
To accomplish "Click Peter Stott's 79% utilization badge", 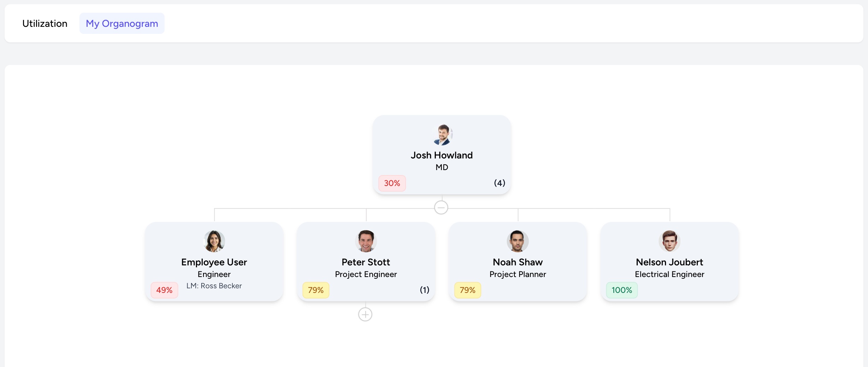I will click(x=316, y=290).
